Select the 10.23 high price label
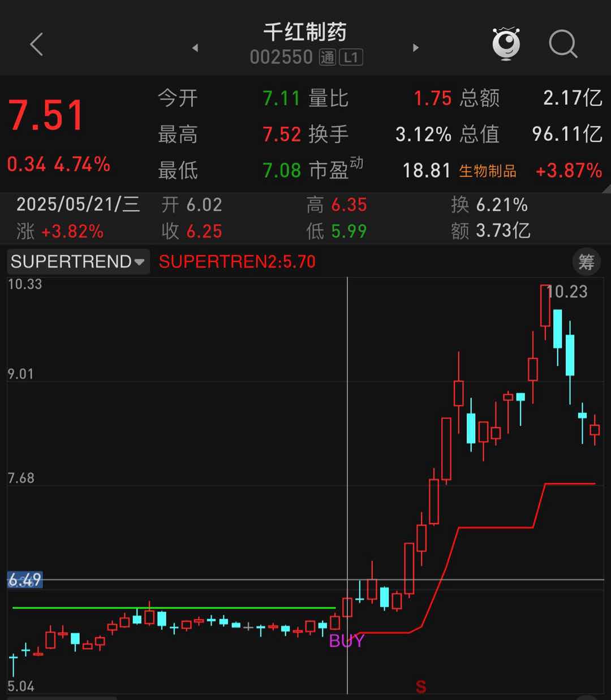The width and height of the screenshot is (611, 700). 567,292
